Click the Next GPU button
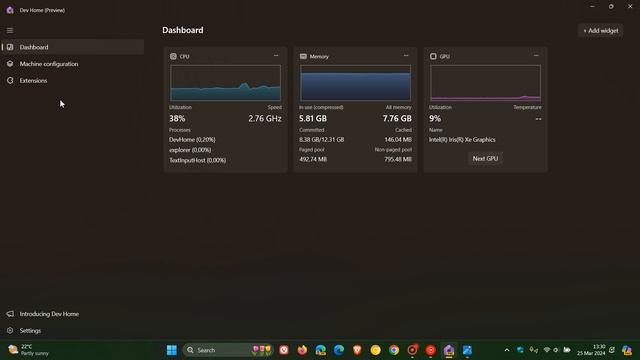640x360 pixels. [x=485, y=158]
